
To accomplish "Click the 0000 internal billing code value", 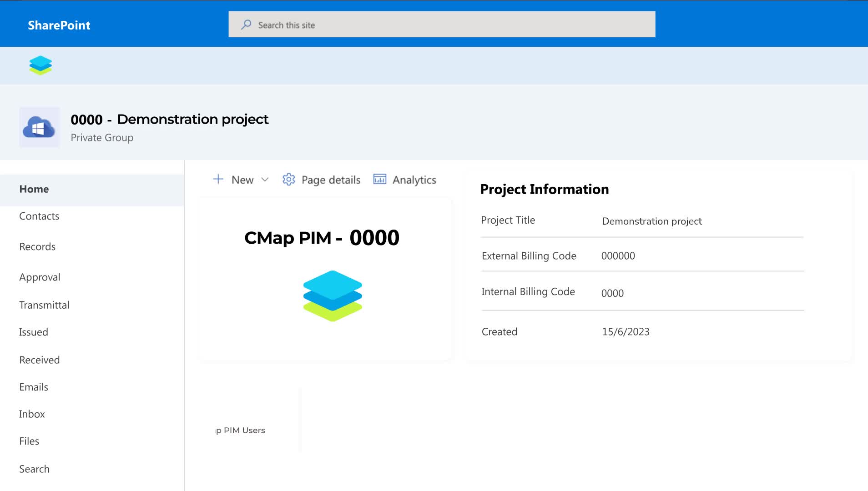I will coord(612,293).
